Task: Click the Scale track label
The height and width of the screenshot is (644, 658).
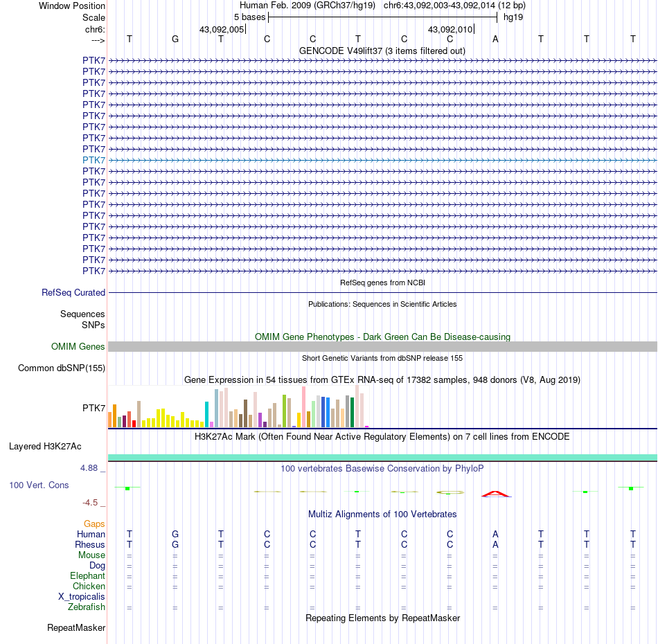Action: 94,17
